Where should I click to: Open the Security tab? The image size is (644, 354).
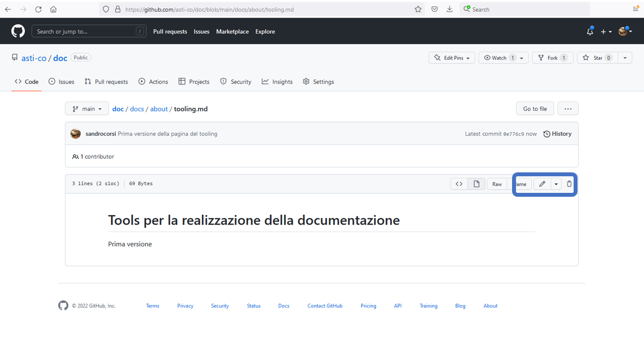tap(236, 82)
